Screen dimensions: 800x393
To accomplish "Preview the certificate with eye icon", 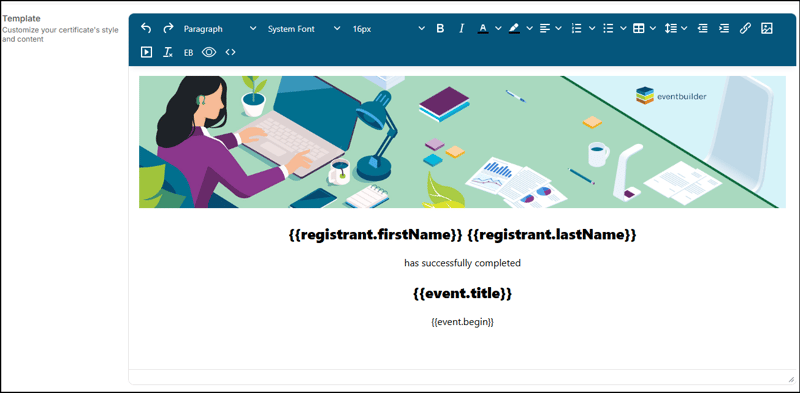I will coord(209,52).
